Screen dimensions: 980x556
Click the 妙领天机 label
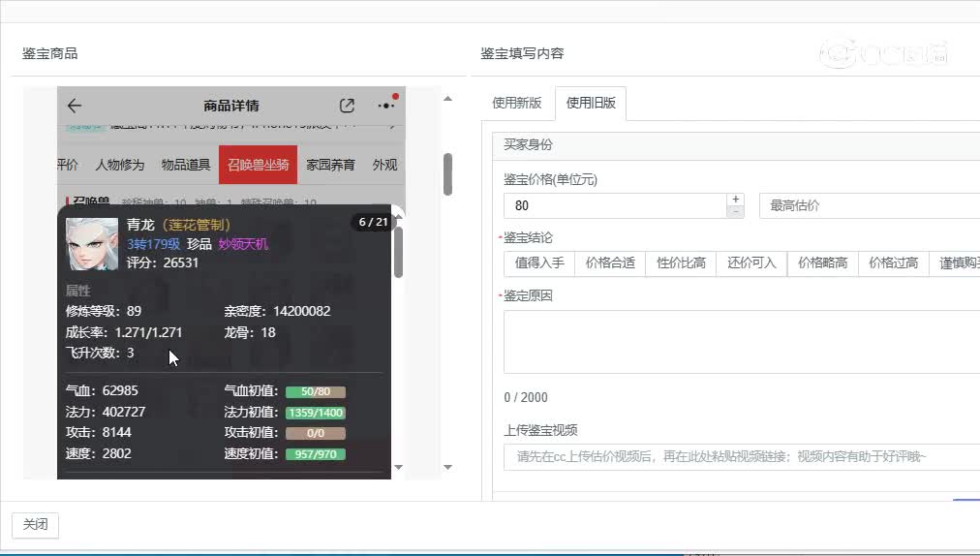pos(243,244)
